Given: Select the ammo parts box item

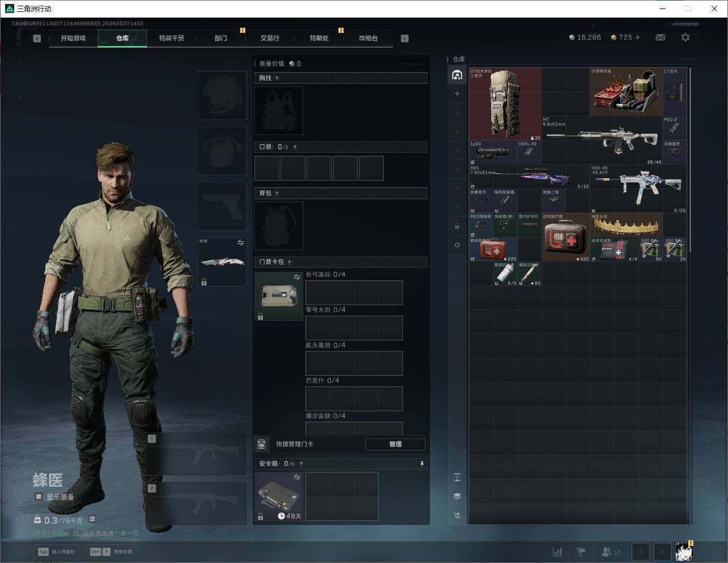Looking at the screenshot, I should pyautogui.click(x=626, y=92).
